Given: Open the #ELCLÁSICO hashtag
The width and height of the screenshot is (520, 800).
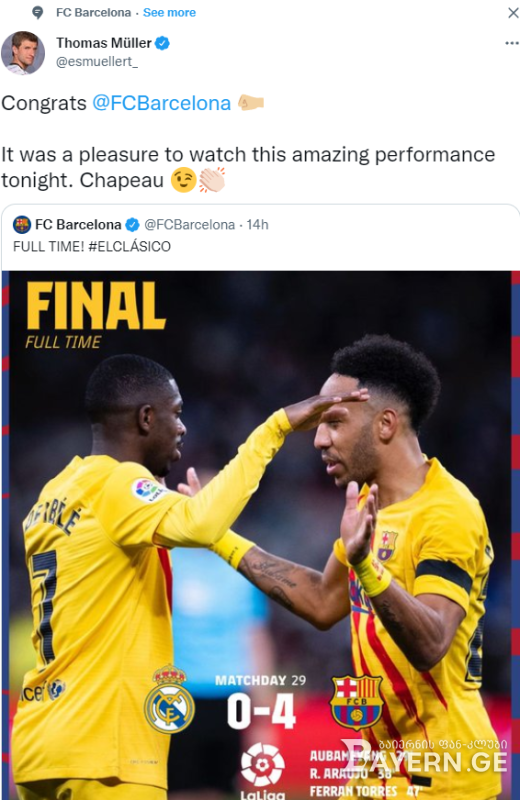Looking at the screenshot, I should 130,246.
